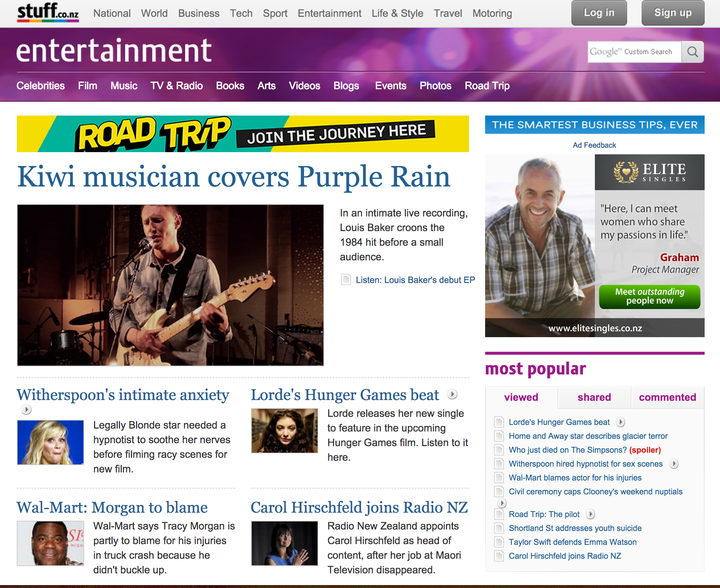Click document icon beside Shortland St addresses youth suicide
Image resolution: width=720 pixels, height=588 pixels.
point(499,528)
